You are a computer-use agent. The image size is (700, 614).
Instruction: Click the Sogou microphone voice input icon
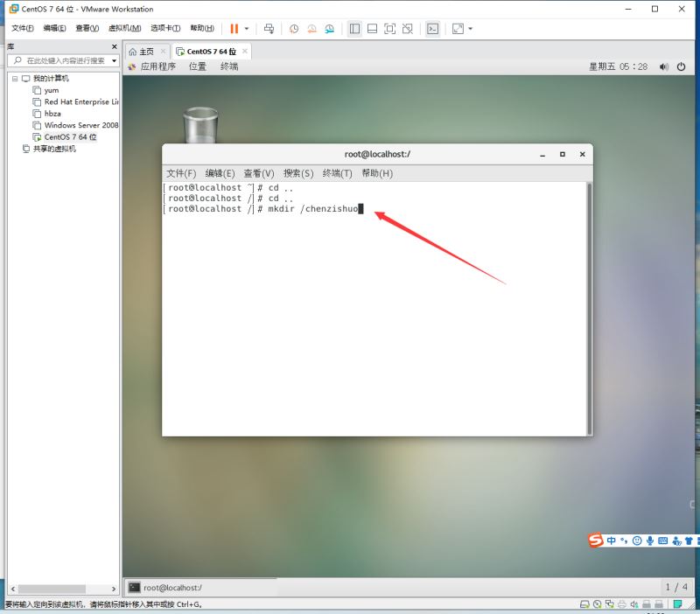coord(649,541)
